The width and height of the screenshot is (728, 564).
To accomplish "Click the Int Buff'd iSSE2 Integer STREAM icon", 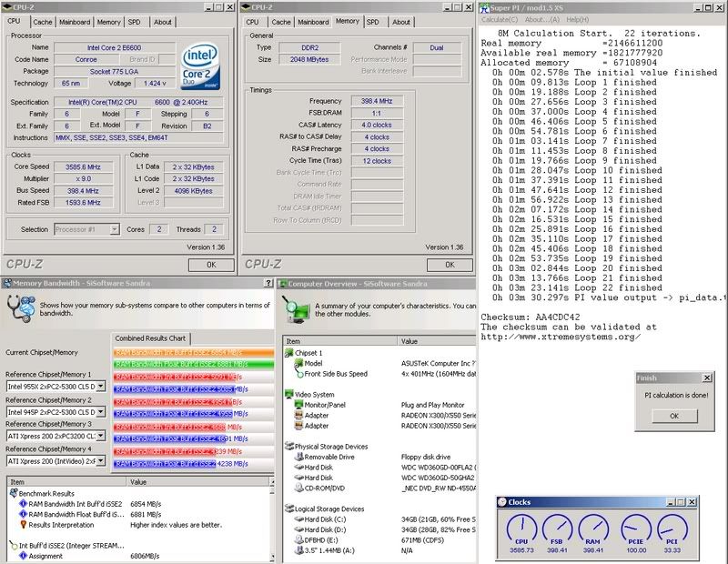I will pos(14,546).
